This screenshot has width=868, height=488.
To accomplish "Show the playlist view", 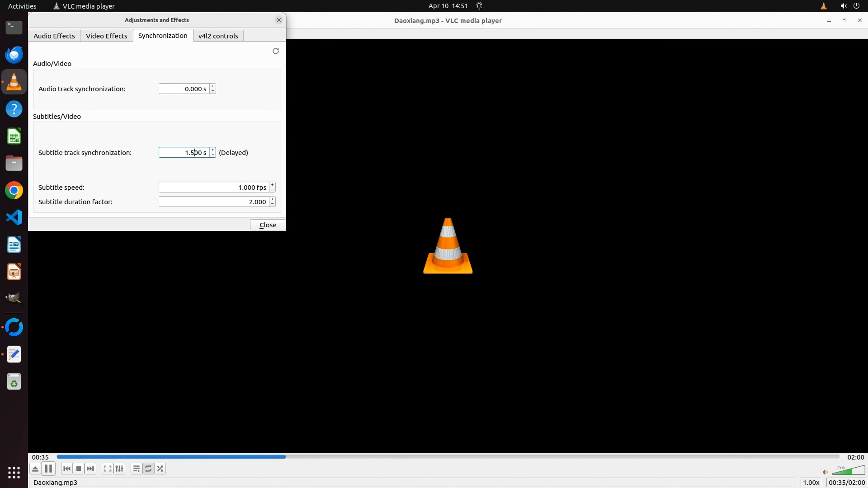I will 136,469.
